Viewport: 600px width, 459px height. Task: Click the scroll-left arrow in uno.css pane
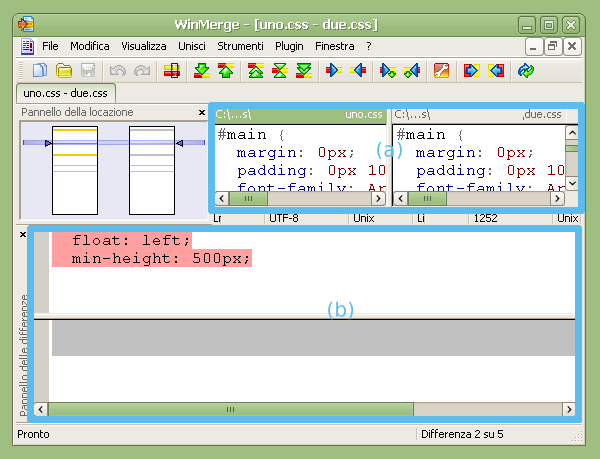click(x=222, y=199)
